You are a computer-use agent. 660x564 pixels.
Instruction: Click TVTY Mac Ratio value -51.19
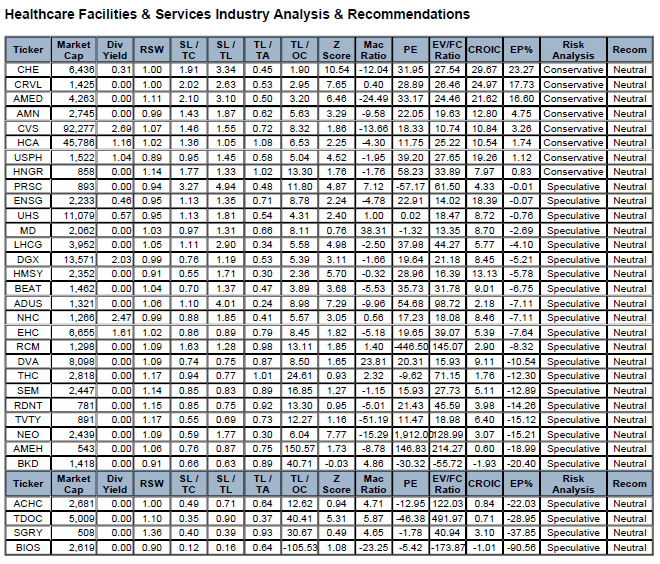373,420
